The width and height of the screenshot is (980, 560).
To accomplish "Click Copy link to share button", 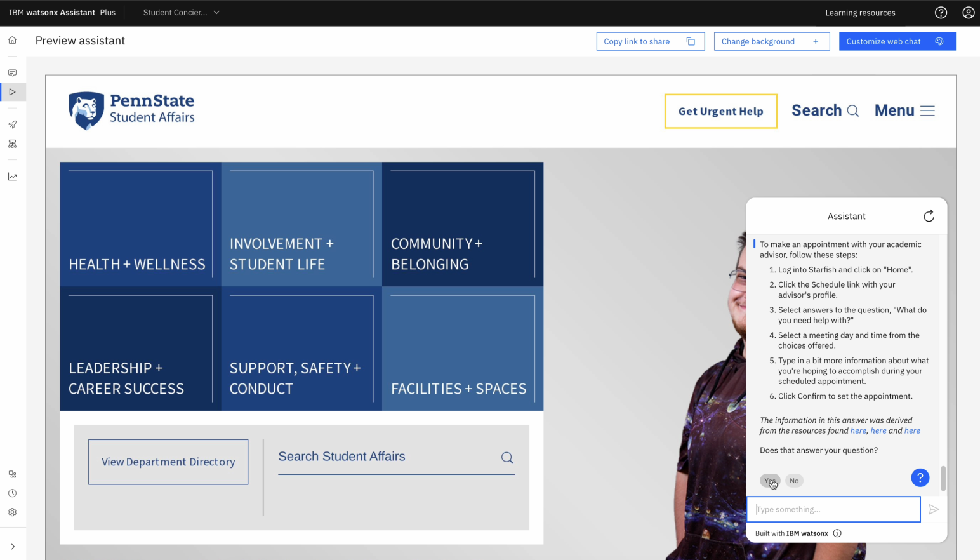I will click(x=651, y=41).
